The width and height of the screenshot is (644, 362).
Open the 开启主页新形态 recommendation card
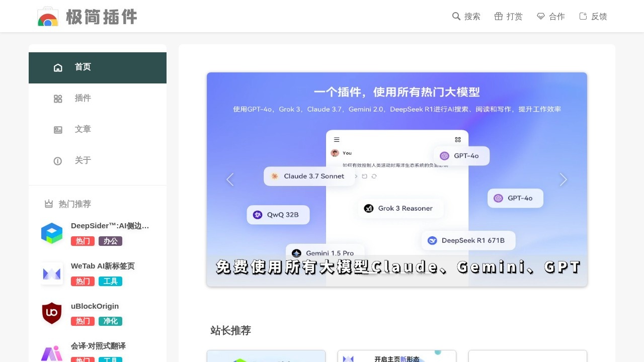click(397, 356)
